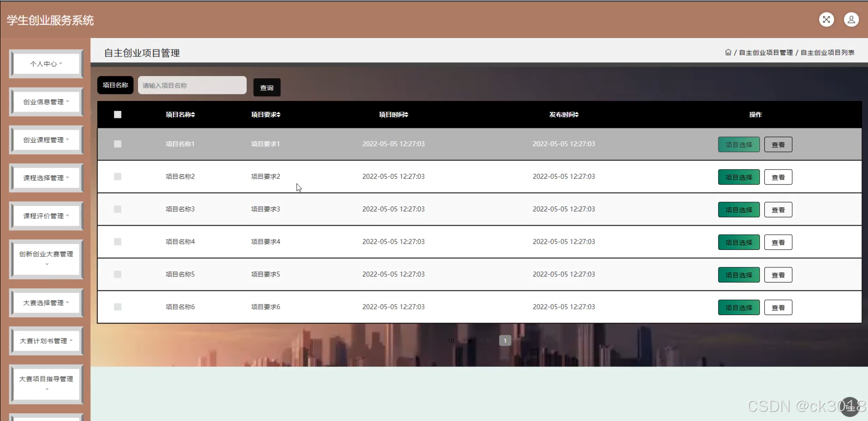Expand the 课程选择管理 sidebar menu
This screenshot has height=421, width=868.
(x=46, y=178)
